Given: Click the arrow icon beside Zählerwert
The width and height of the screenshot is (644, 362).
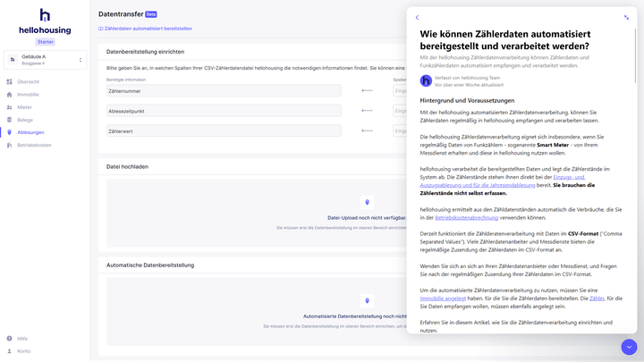Looking at the screenshot, I should point(367,130).
